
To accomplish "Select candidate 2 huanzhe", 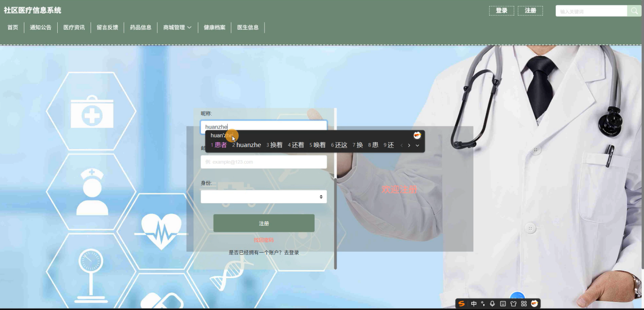I will (x=247, y=145).
